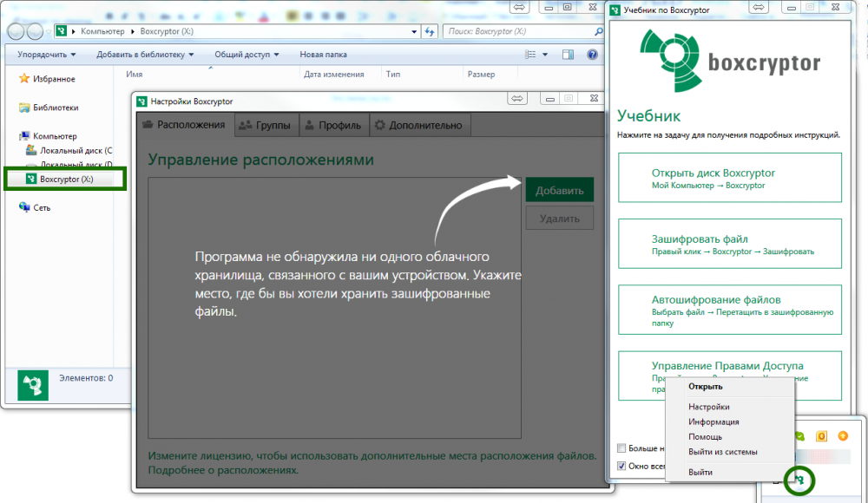Viewport: 868px width, 503px height.
Task: Uncheck the 'Окно всег...' checkbox in tutorial
Action: click(621, 466)
